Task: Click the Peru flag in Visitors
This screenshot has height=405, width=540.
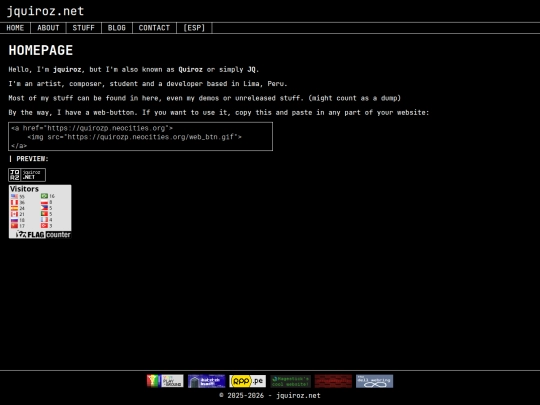Action: pyautogui.click(x=14, y=202)
